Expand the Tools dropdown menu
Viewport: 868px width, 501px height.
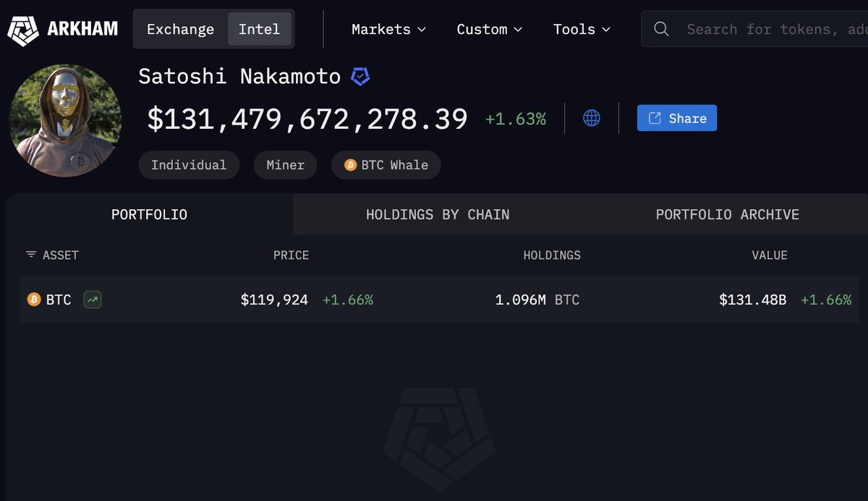(582, 29)
